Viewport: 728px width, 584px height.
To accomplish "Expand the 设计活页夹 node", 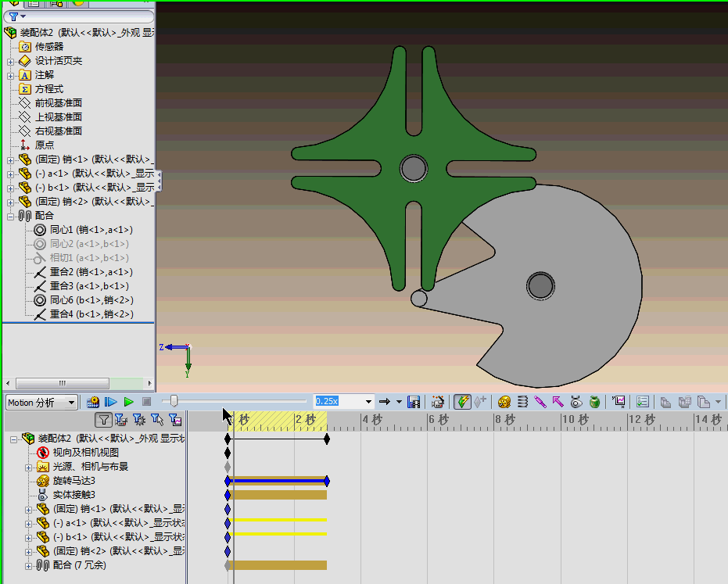I will (10, 61).
